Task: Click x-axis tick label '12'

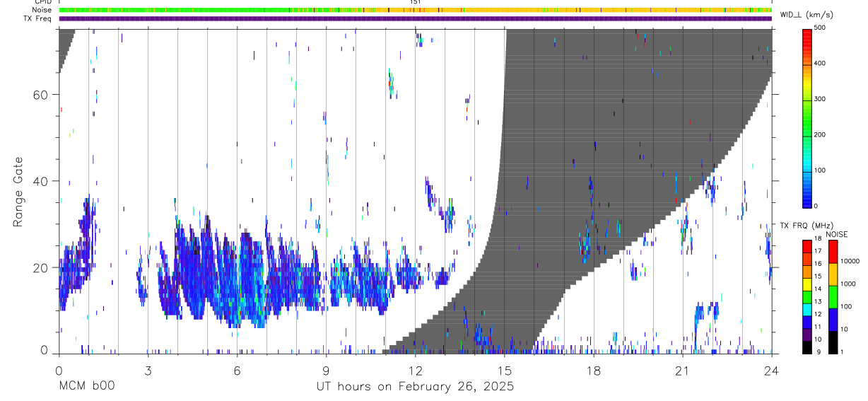Action: pos(415,371)
